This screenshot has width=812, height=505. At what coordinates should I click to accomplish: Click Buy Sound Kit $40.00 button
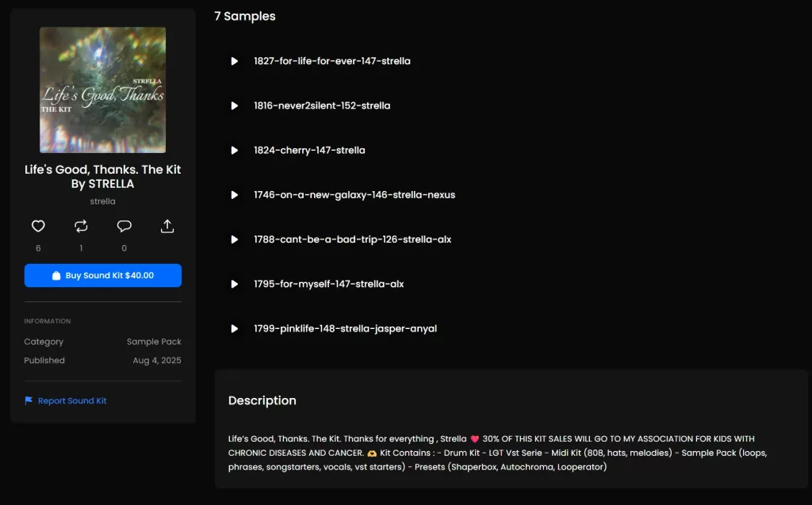point(103,276)
